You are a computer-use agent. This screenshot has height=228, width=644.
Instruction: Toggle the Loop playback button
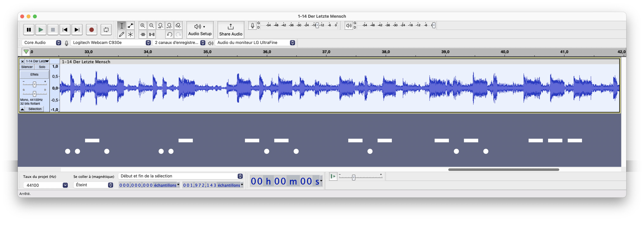coord(106,30)
